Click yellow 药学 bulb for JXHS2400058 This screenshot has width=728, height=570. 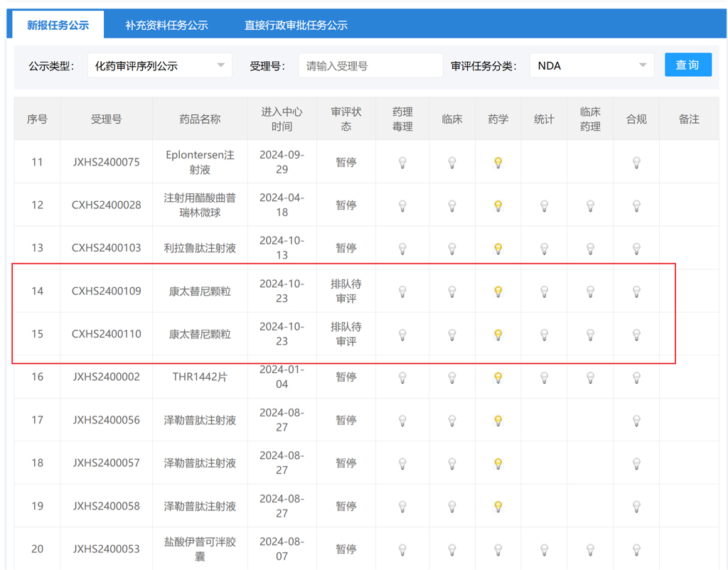click(498, 507)
